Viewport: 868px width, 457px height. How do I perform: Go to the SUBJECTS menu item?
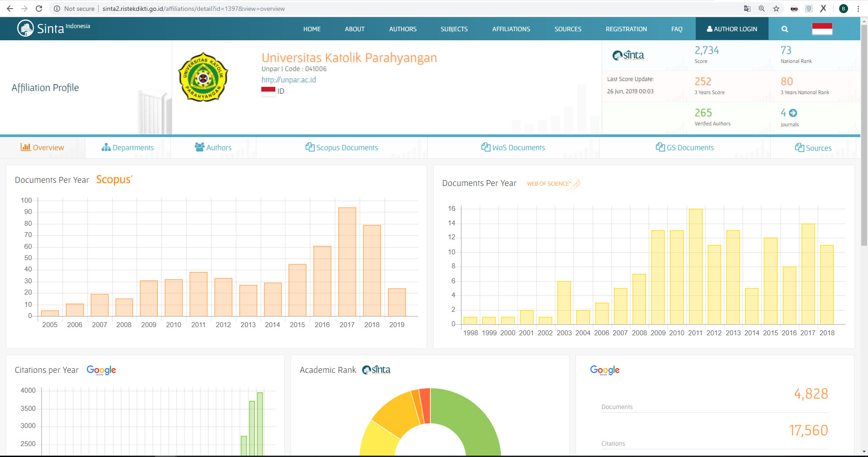(454, 29)
